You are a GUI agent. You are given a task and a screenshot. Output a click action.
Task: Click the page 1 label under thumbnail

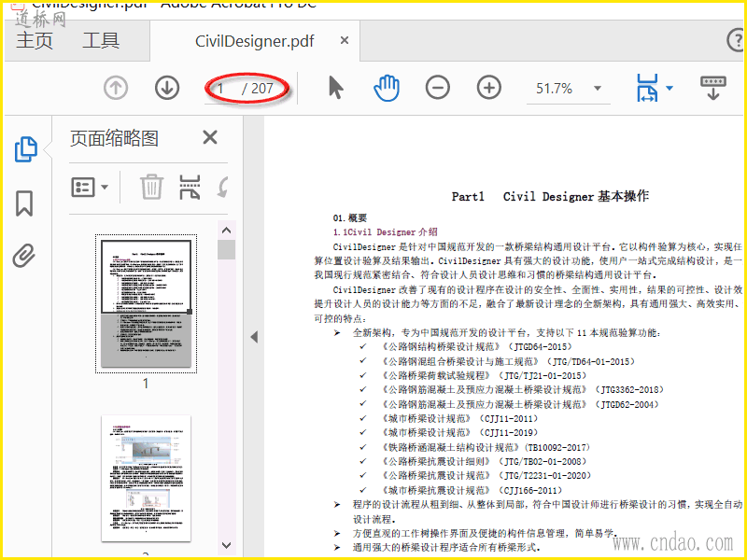tap(146, 384)
